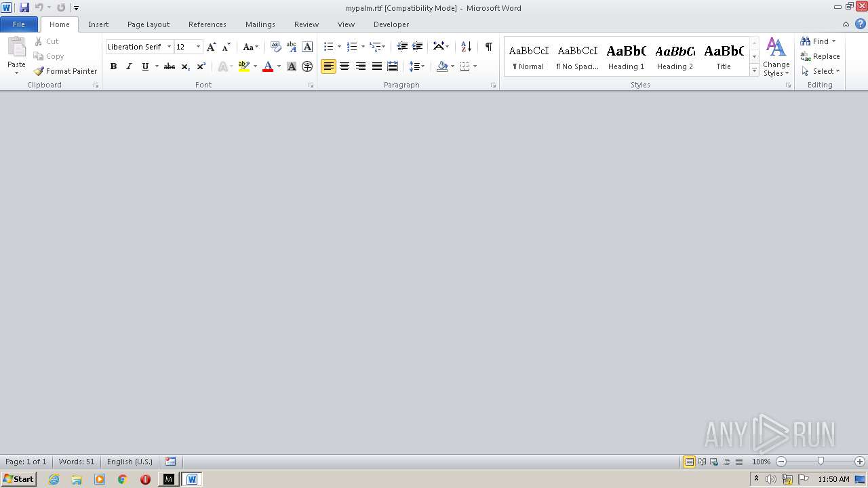Viewport: 868px width, 488px height.
Task: Toggle Align Text Right
Action: pos(360,66)
